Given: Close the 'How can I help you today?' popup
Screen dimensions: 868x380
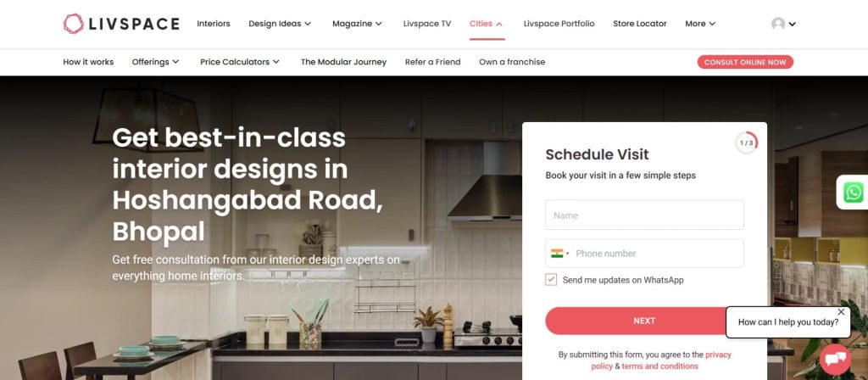Looking at the screenshot, I should point(841,312).
